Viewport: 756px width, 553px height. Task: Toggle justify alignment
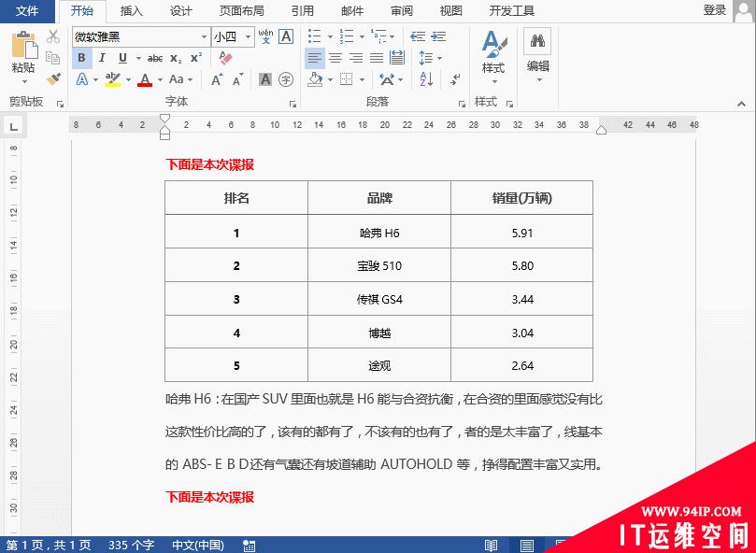click(376, 58)
